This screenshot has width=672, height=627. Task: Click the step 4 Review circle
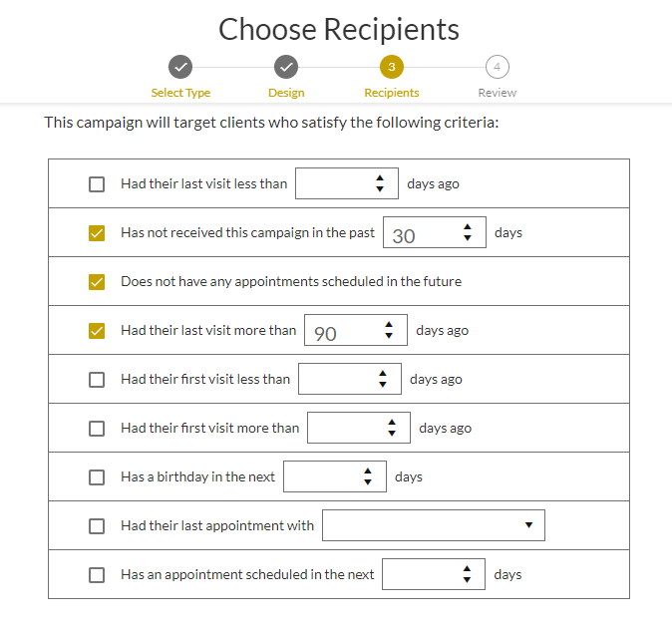(498, 67)
